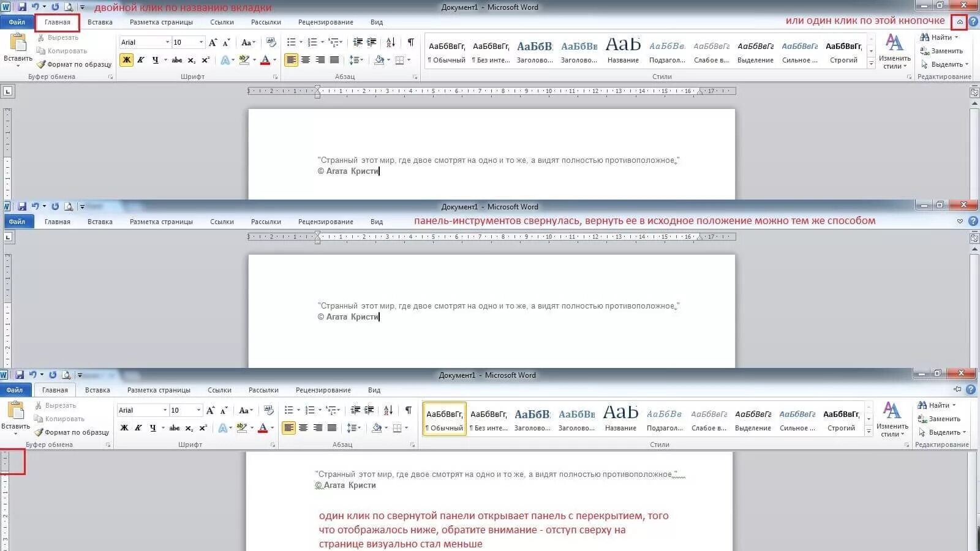980x551 pixels.
Task: Click the Help icon in the middle window
Action: click(973, 221)
